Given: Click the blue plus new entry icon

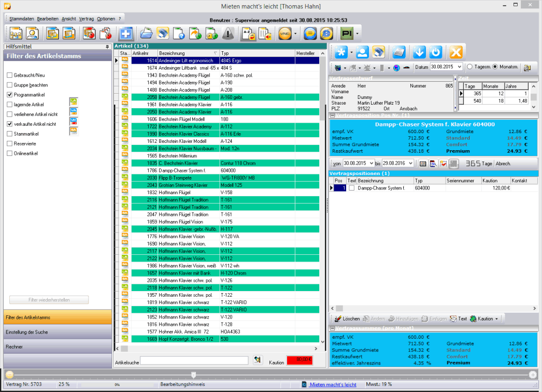Looking at the screenshot, I should (x=126, y=34).
